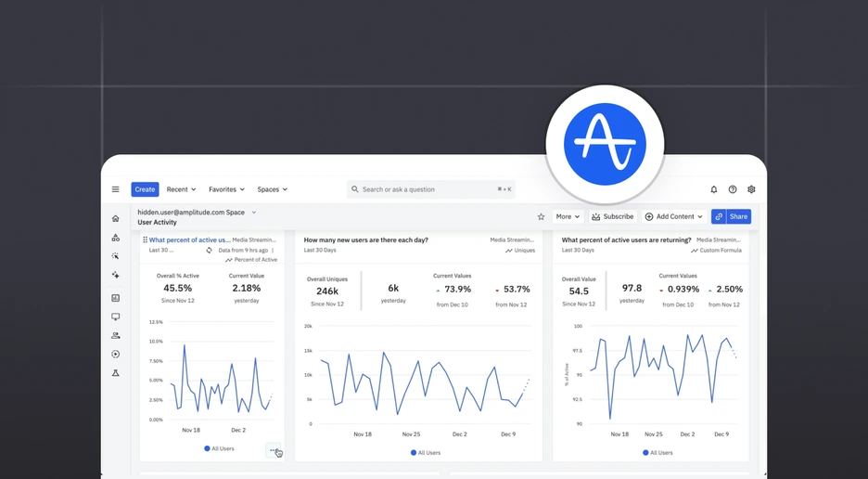Image resolution: width=868 pixels, height=479 pixels.
Task: Click the 53.7% from Nov 12 value
Action: (x=517, y=290)
